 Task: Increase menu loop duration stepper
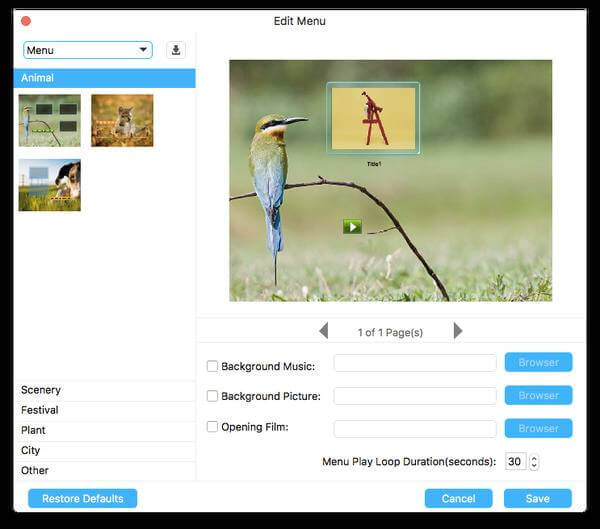click(x=534, y=457)
